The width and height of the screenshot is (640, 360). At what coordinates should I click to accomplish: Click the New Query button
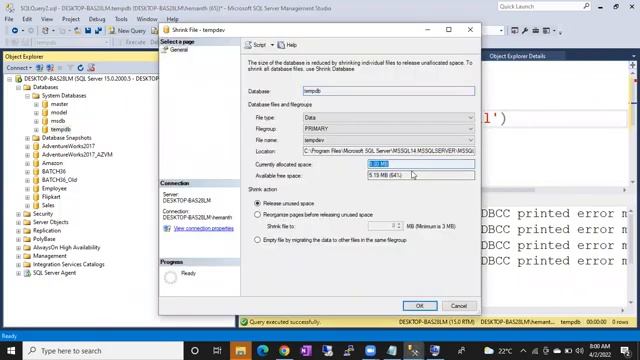127,31
